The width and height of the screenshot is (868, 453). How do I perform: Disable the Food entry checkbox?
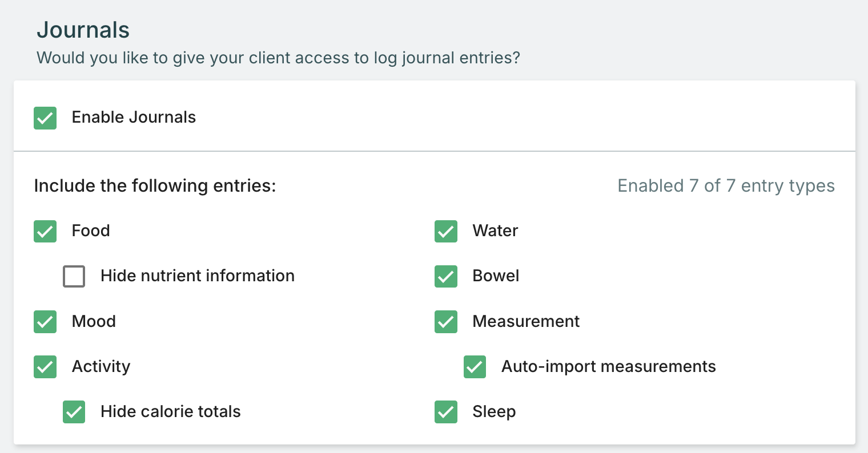click(x=45, y=232)
